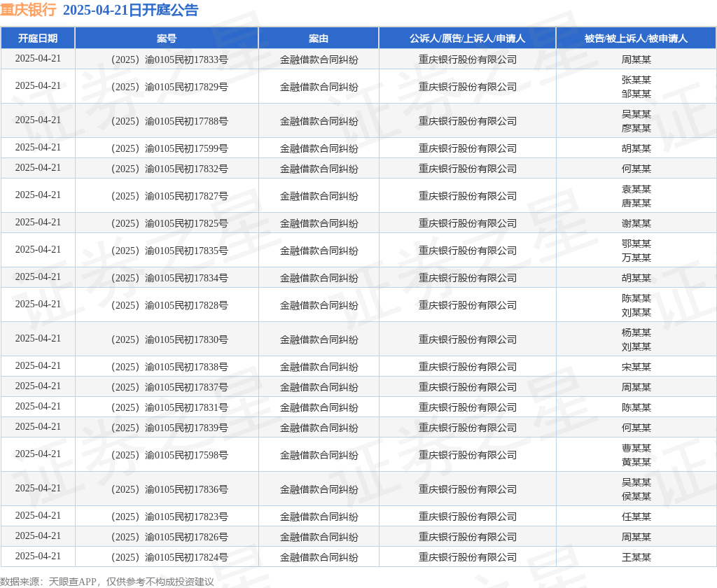
Task: Click 周某某 in the 17826 row
Action: [636, 537]
